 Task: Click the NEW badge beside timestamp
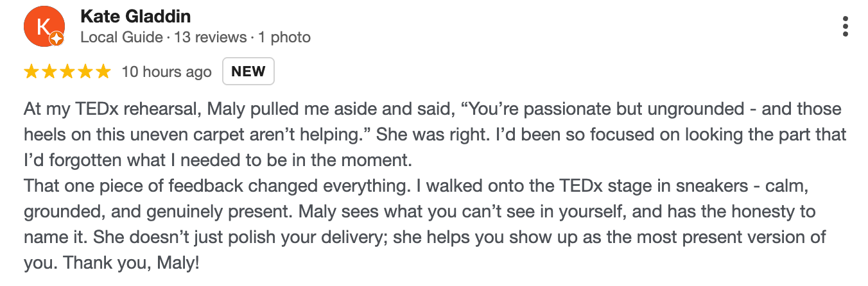(248, 71)
